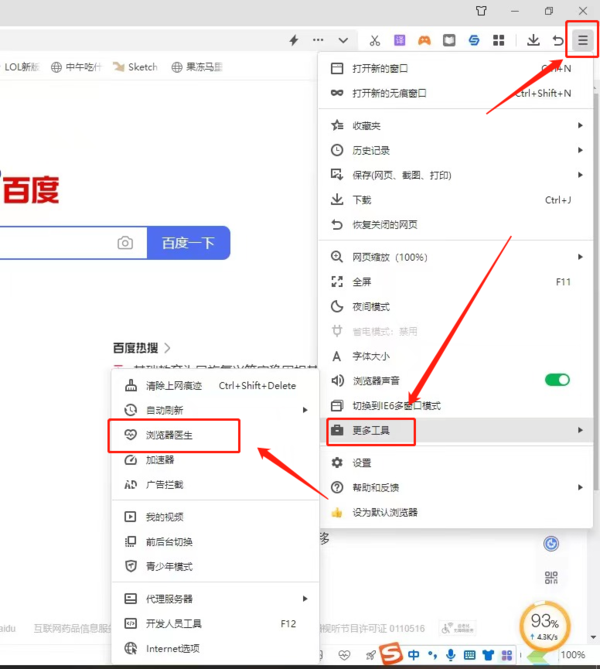Open the downloads toolbar icon
600x669 pixels.
click(533, 40)
